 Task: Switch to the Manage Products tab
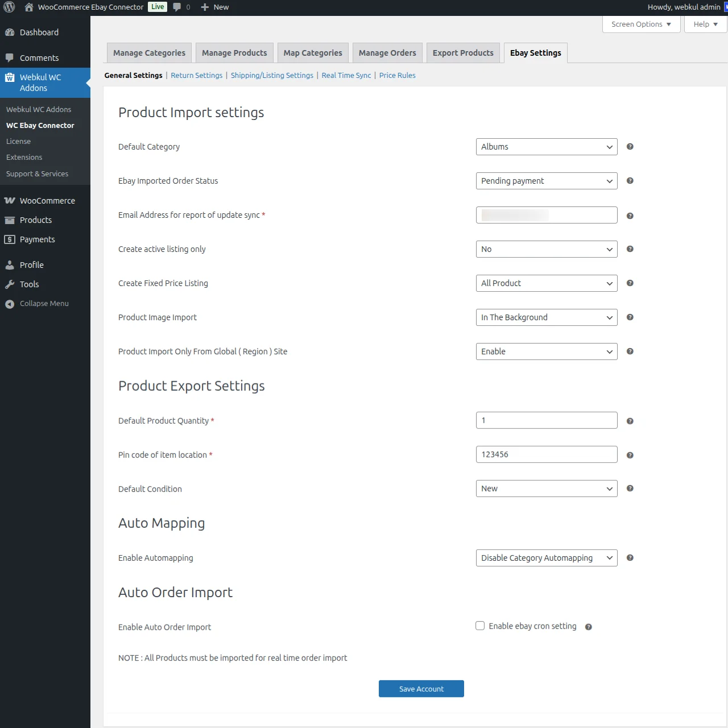click(234, 53)
